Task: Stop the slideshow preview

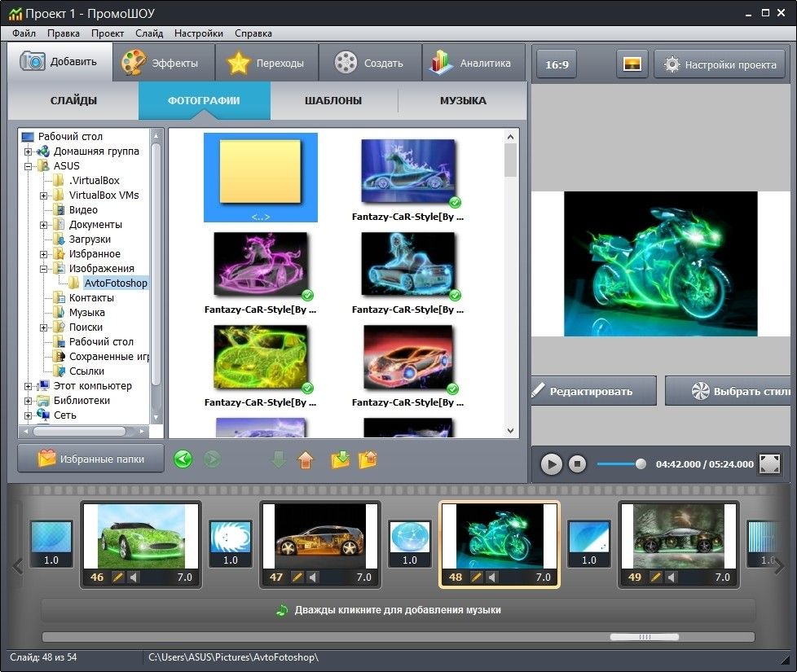Action: pos(577,464)
